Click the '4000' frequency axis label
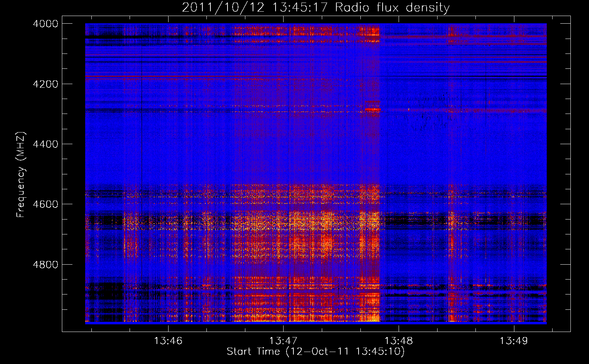Image resolution: width=589 pixels, height=364 pixels. 46,24
